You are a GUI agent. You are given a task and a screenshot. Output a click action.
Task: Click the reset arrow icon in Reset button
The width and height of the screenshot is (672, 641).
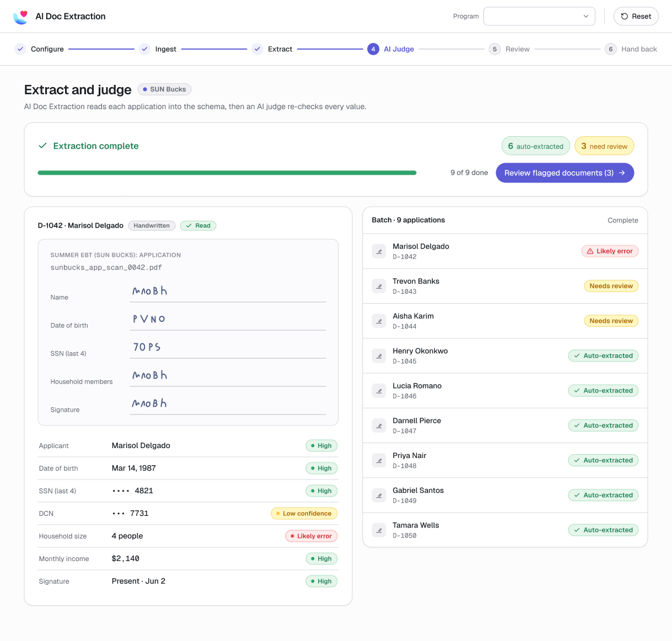click(625, 17)
